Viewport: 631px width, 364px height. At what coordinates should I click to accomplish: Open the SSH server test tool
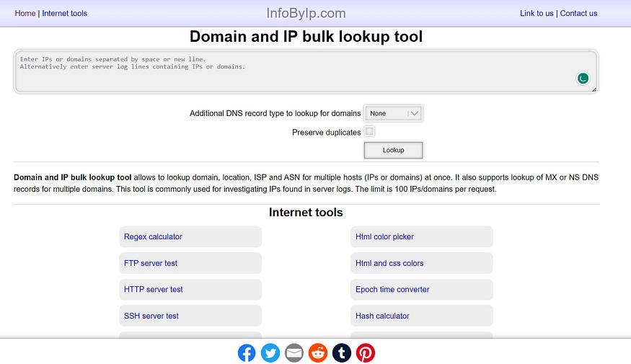click(151, 316)
